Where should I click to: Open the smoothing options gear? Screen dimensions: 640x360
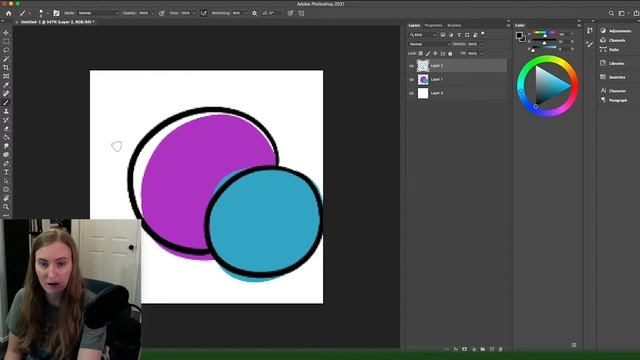click(254, 13)
